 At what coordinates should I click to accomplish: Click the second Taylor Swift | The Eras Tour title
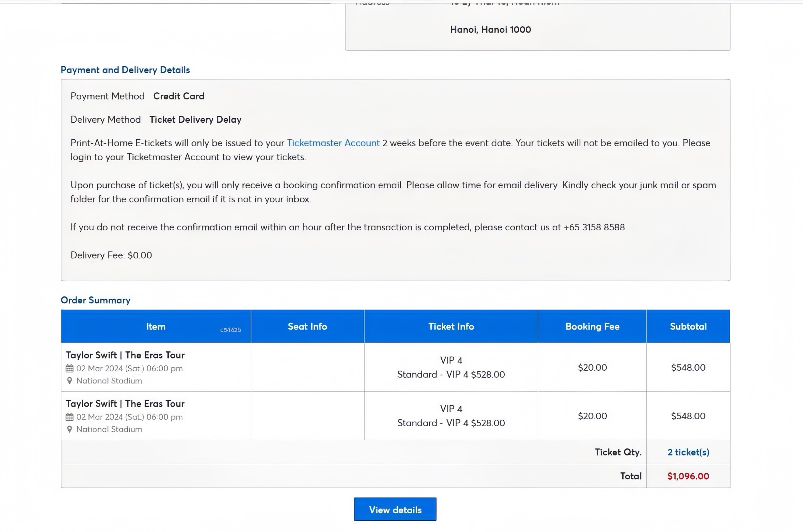click(x=125, y=404)
